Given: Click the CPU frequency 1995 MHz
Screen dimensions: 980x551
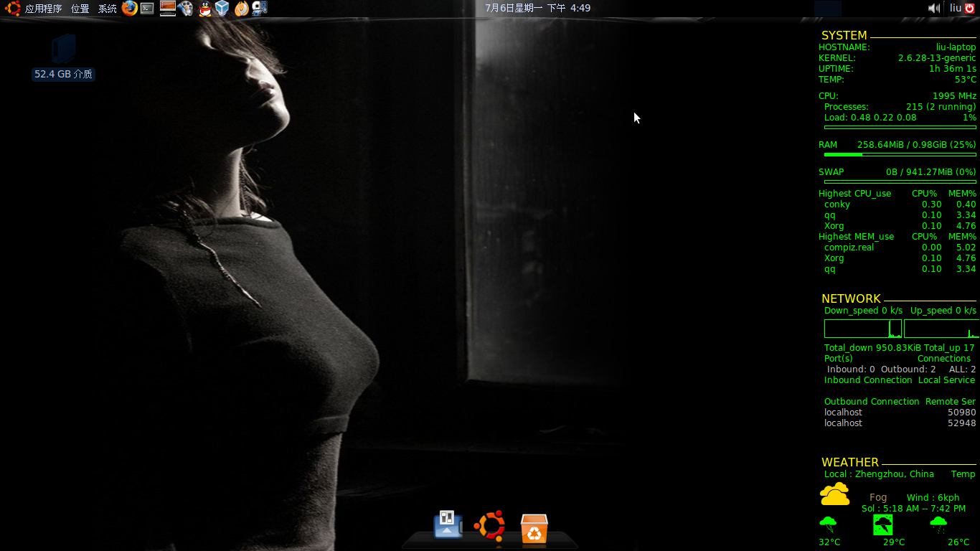Looking at the screenshot, I should pyautogui.click(x=954, y=96).
